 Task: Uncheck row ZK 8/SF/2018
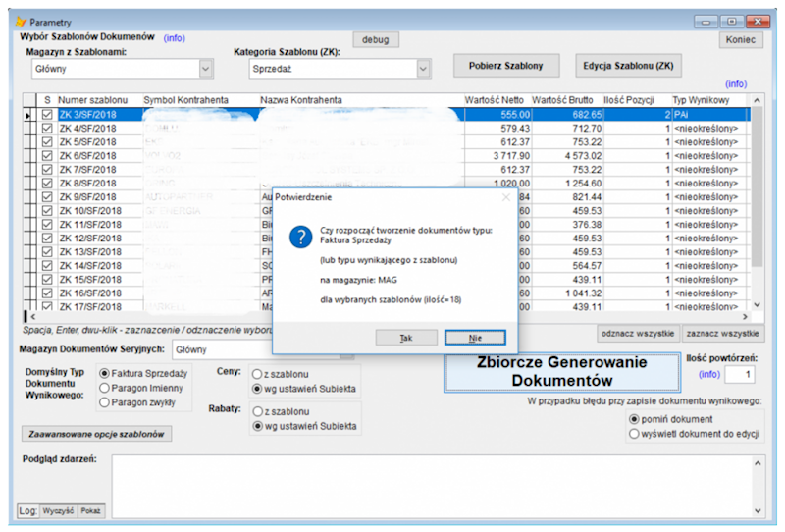[47, 184]
